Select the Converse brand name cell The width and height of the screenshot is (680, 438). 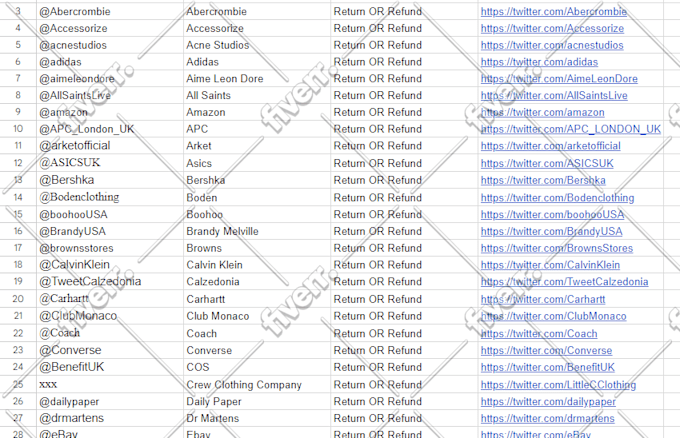257,350
